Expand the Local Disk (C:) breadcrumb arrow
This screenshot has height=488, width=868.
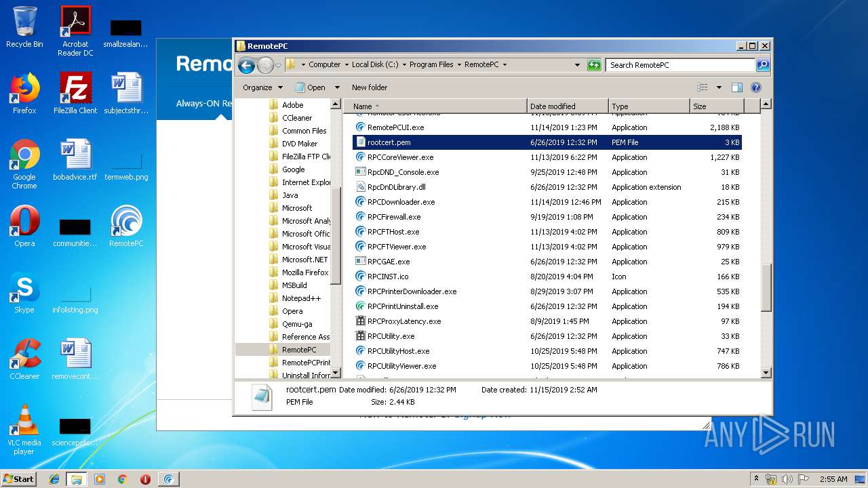[404, 65]
